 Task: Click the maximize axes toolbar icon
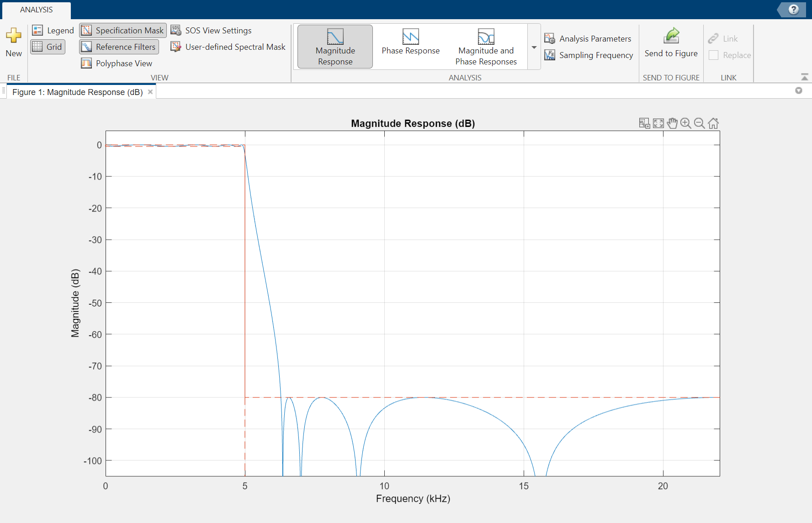click(658, 123)
